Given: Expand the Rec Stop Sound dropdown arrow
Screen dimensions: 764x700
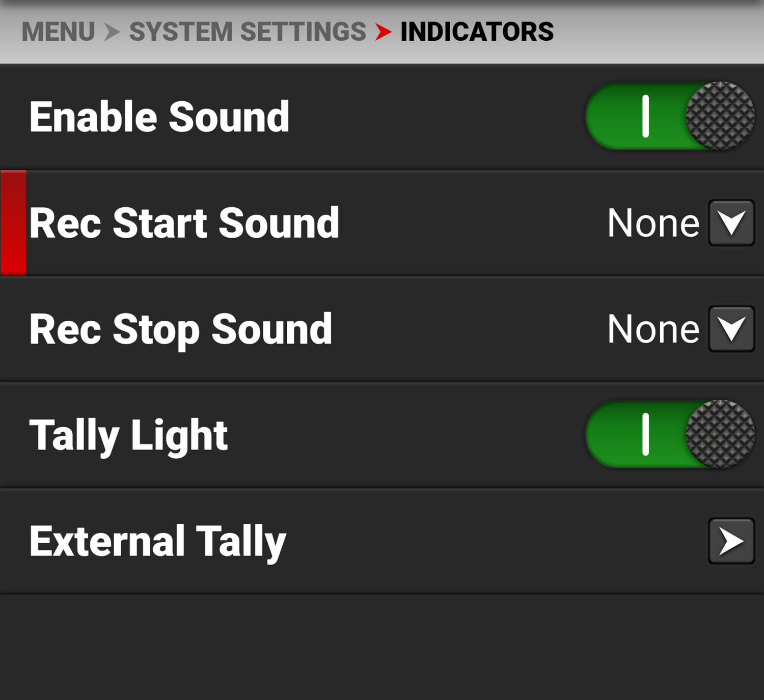Looking at the screenshot, I should (731, 329).
